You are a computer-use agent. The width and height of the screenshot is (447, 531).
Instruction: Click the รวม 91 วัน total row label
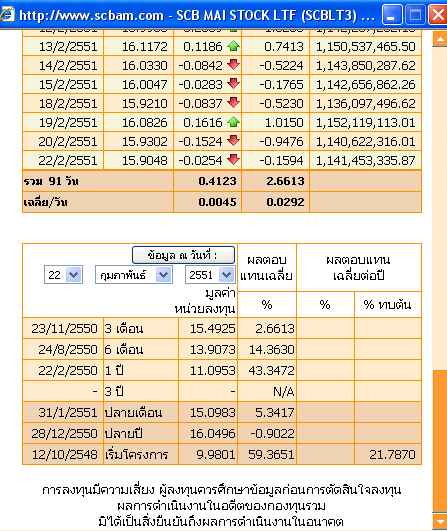[51, 181]
